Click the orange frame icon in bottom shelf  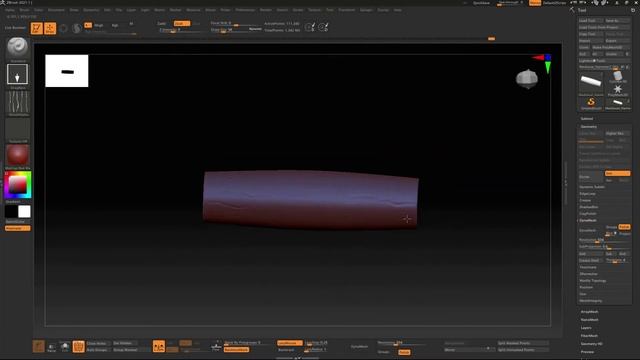(x=78, y=346)
